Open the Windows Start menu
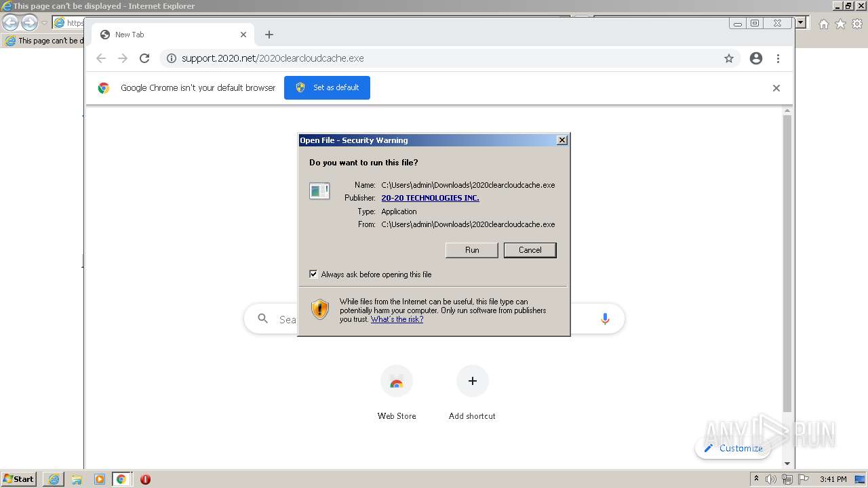Image resolution: width=868 pixels, height=488 pixels. coord(18,479)
